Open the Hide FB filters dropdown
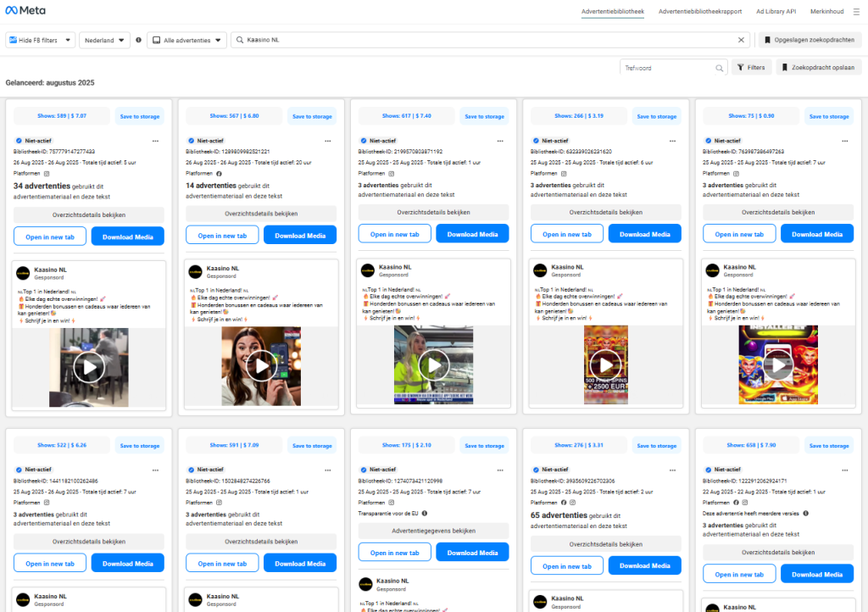This screenshot has width=868, height=612. [40, 40]
